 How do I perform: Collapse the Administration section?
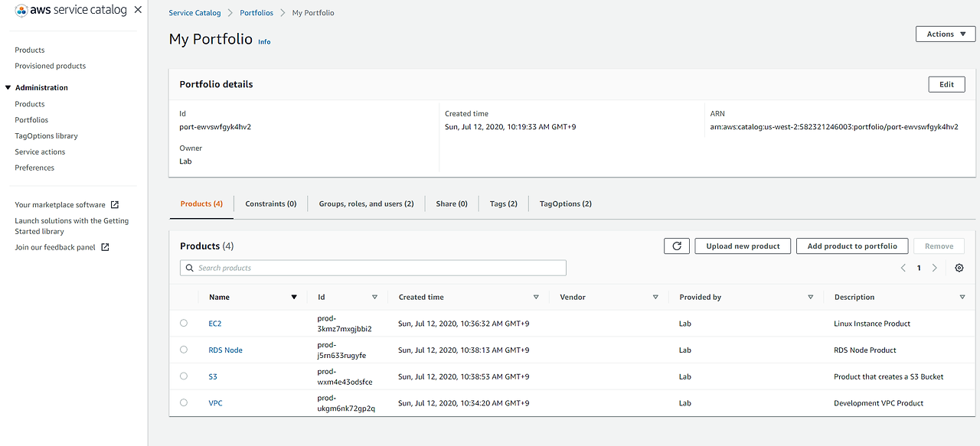click(8, 87)
